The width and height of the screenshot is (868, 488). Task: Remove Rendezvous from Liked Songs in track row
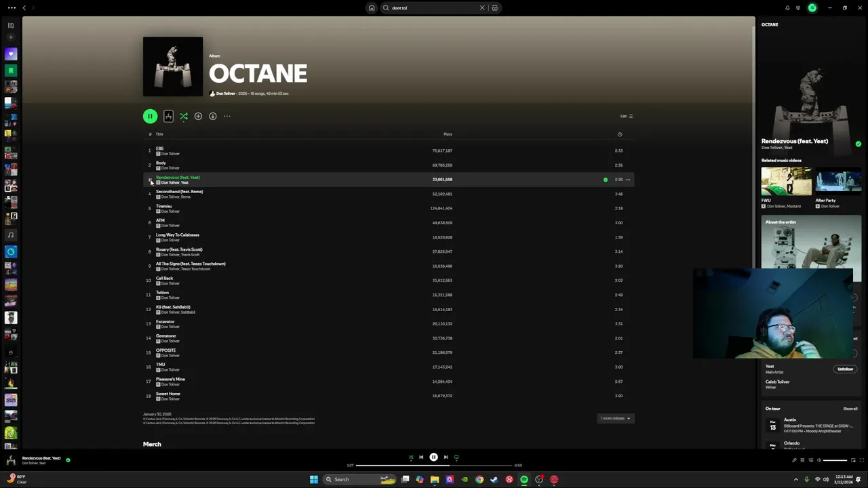coord(606,180)
